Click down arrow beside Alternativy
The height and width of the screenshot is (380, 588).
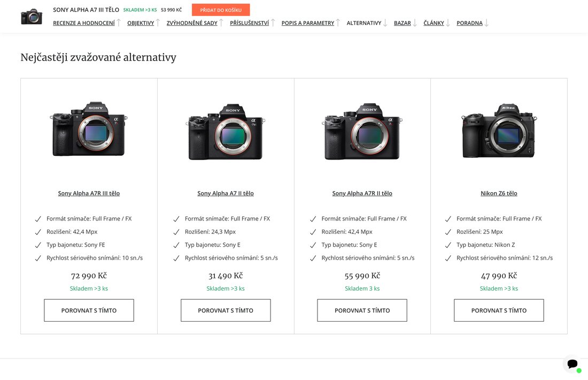(x=385, y=23)
